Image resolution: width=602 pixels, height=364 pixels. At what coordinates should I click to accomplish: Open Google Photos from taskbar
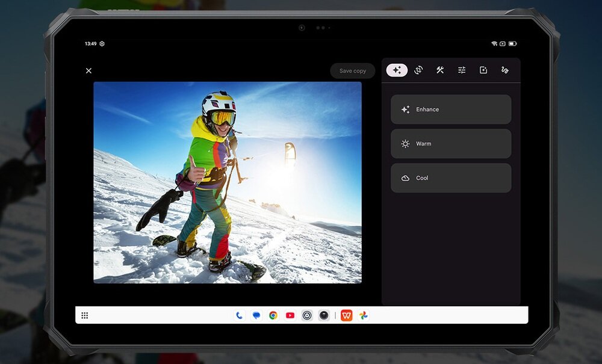click(x=363, y=315)
